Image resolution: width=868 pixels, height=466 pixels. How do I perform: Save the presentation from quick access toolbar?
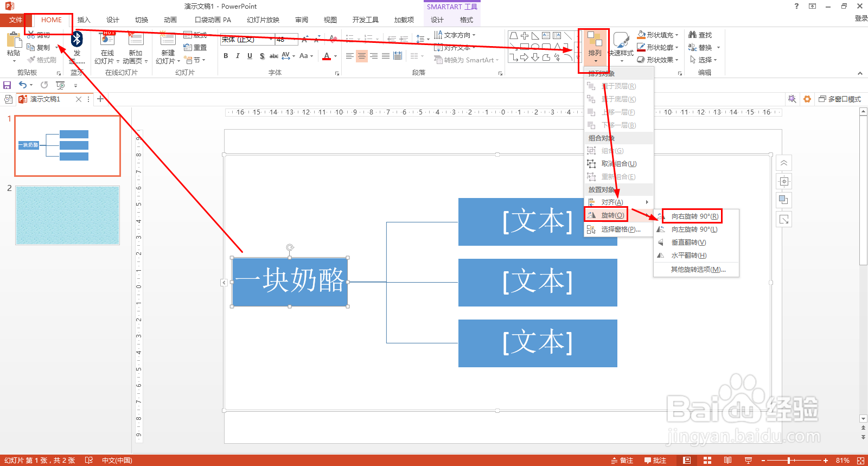tap(7, 85)
